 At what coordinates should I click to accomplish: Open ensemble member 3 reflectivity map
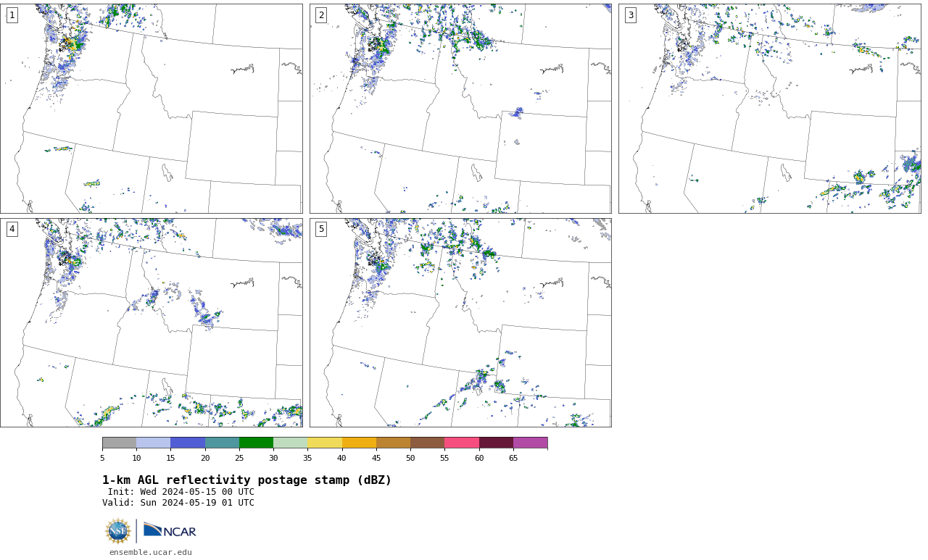pos(770,109)
